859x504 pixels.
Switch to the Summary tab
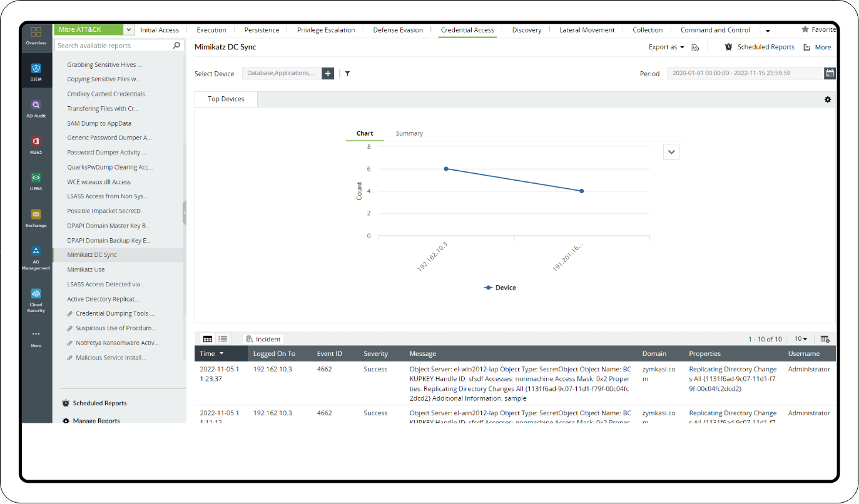409,133
